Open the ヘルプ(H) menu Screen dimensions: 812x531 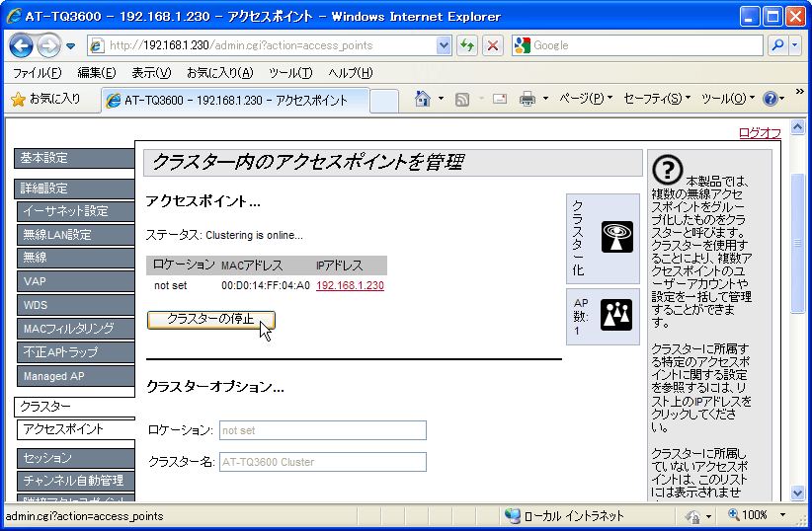click(351, 73)
